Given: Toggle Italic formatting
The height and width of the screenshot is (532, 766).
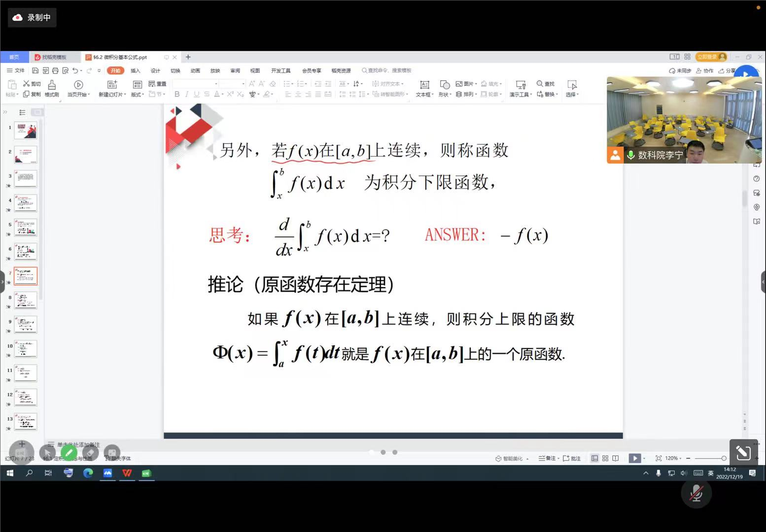Looking at the screenshot, I should [187, 94].
